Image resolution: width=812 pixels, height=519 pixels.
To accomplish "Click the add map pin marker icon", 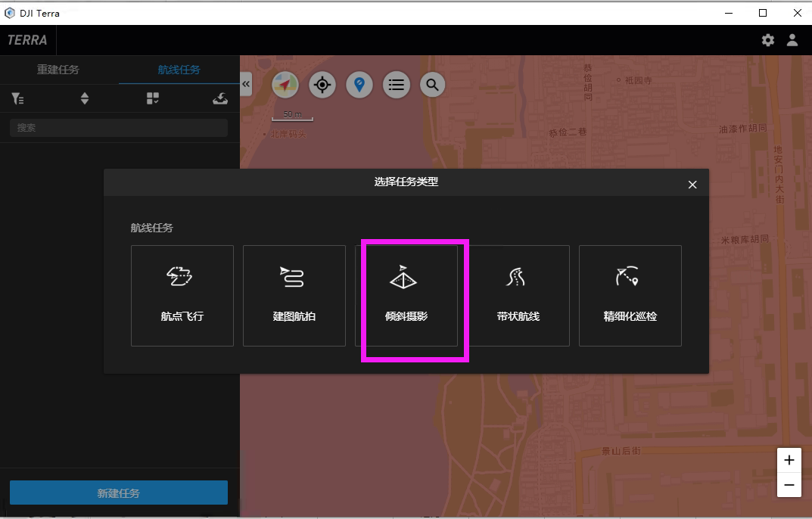I will click(x=359, y=85).
